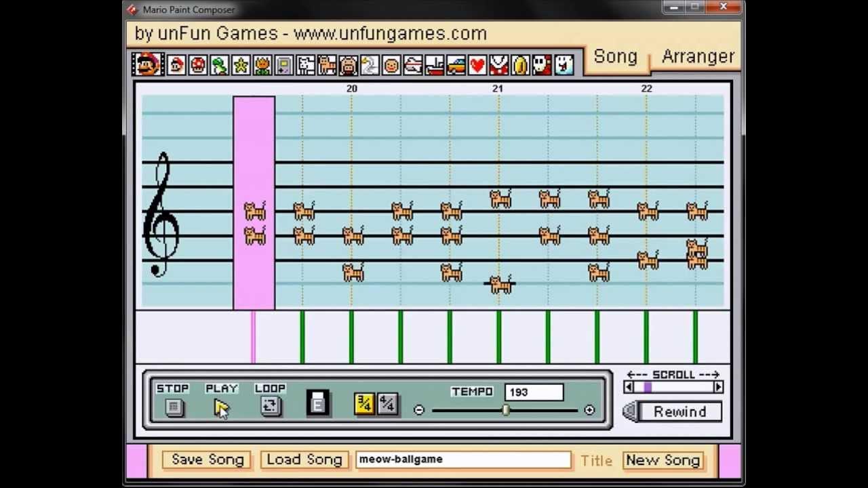Select the red heart instrument
Viewport: 868px width, 488px height.
[477, 65]
